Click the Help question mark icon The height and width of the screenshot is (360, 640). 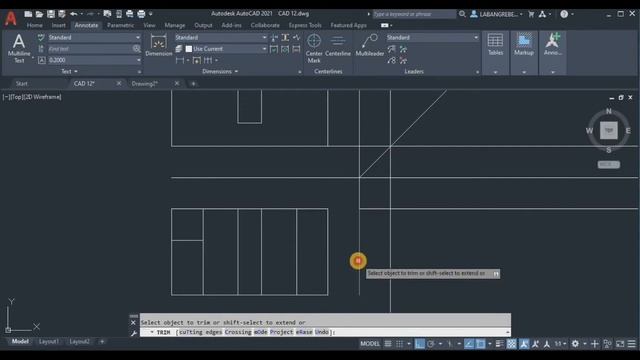564,14
